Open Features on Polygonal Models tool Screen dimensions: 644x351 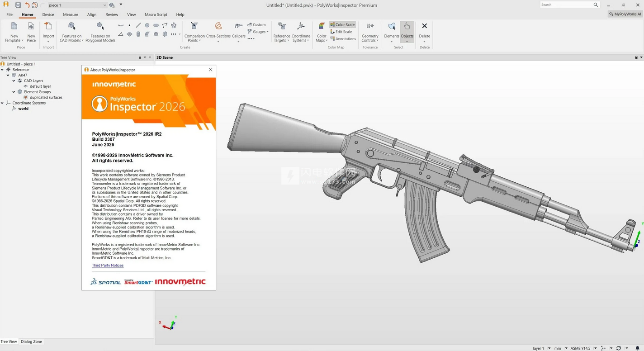(100, 32)
